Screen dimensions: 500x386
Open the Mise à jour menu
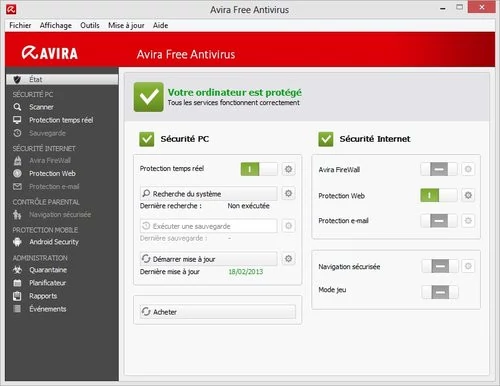point(126,25)
